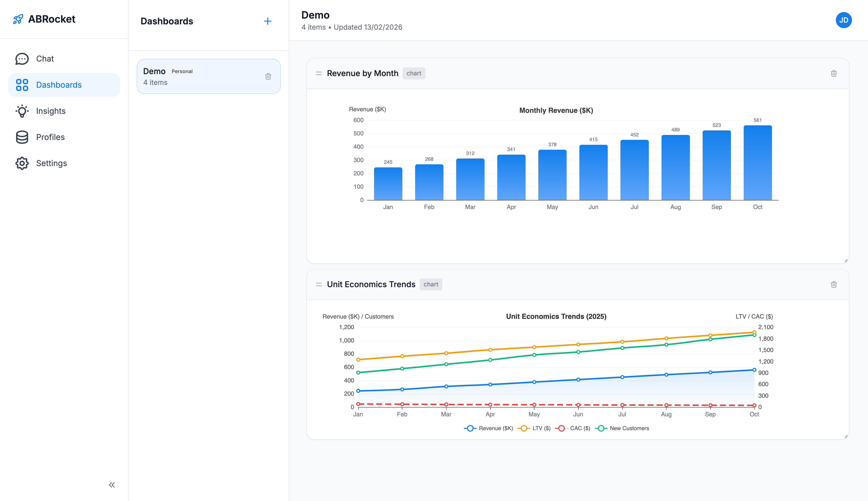Grab the Revenue by Month drag handle

tap(318, 73)
